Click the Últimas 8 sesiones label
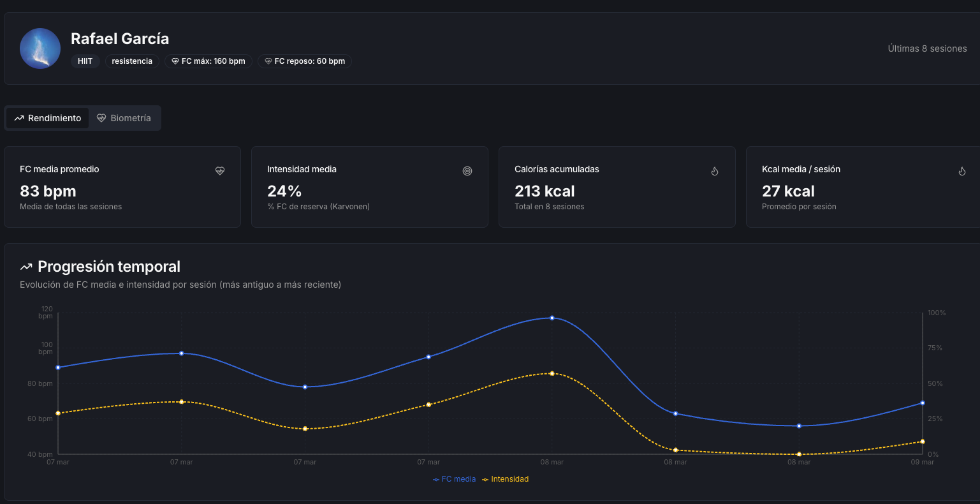This screenshot has height=504, width=980. coord(927,48)
